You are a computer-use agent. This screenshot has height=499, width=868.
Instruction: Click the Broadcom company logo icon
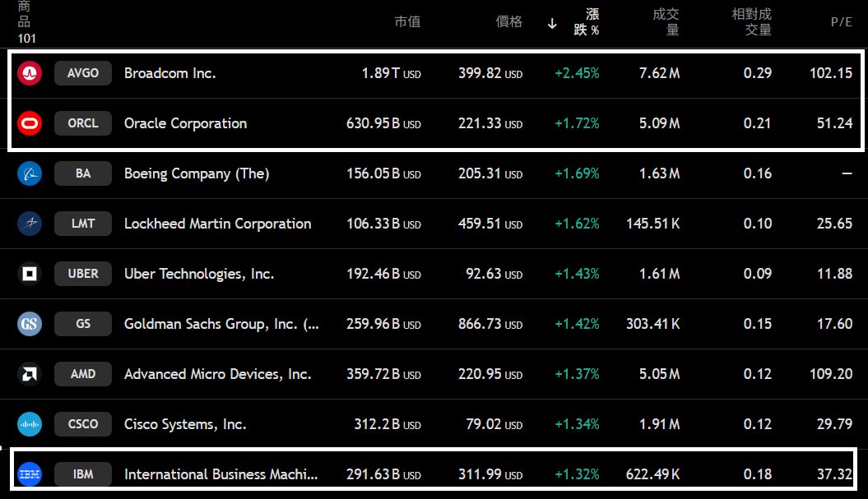pos(30,73)
